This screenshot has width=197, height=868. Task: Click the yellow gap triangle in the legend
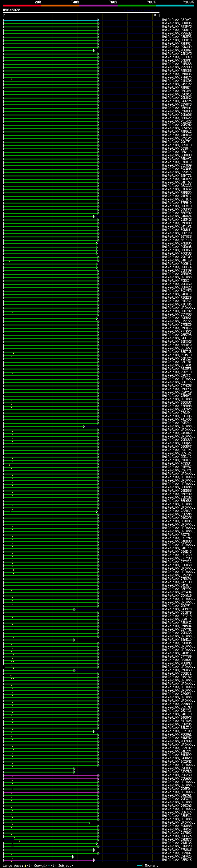point(26,866)
